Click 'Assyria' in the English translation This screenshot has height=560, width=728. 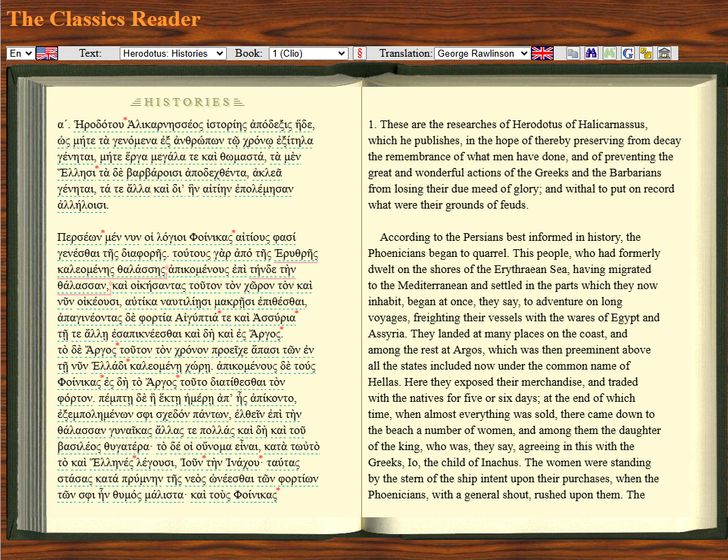388,334
